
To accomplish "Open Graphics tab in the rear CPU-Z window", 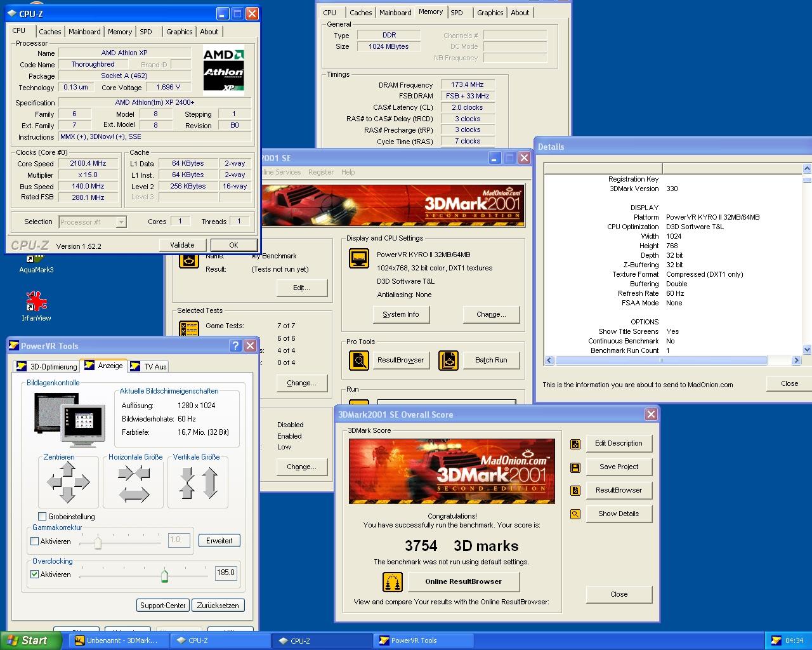I will (490, 13).
